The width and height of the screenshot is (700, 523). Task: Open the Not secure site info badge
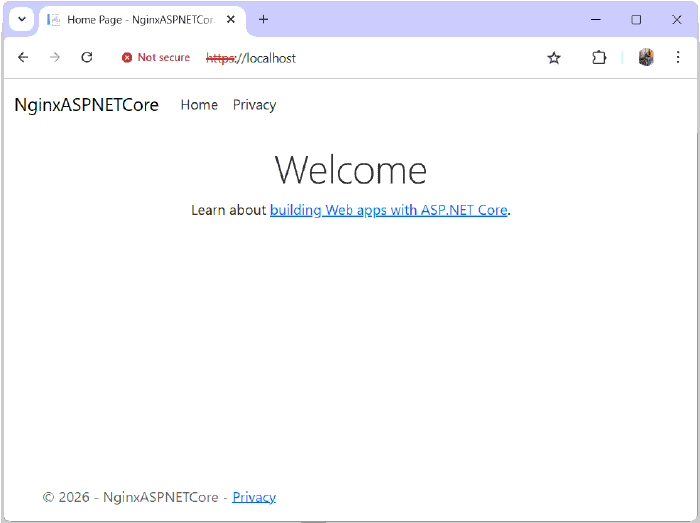[x=156, y=58]
